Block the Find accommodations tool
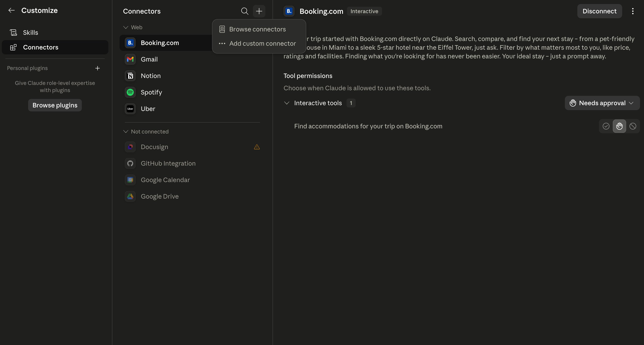This screenshot has width=644, height=345. tap(633, 126)
